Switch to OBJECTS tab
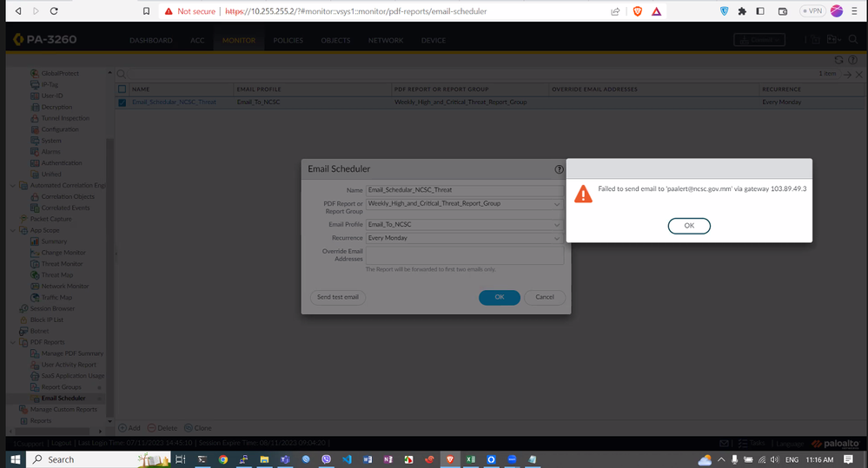Image resolution: width=868 pixels, height=468 pixels. [335, 41]
